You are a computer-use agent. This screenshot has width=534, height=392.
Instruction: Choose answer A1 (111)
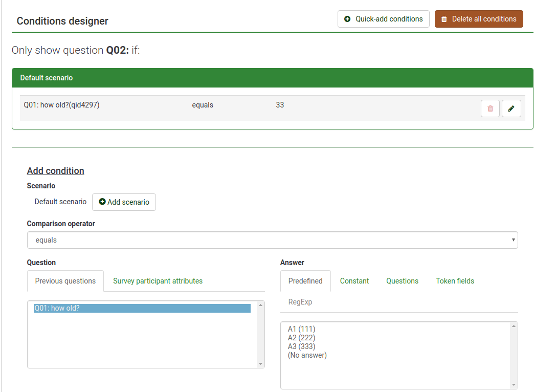click(302, 329)
